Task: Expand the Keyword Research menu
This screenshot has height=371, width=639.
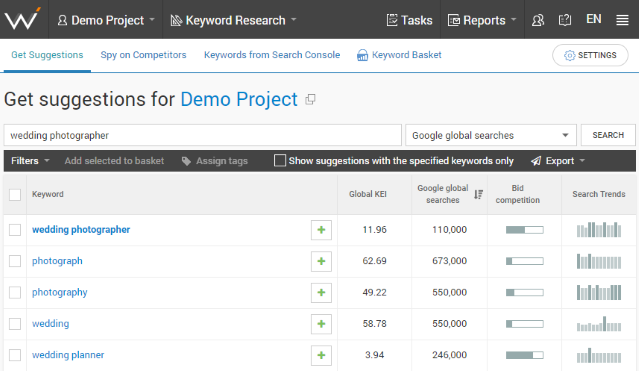Action: [233, 20]
